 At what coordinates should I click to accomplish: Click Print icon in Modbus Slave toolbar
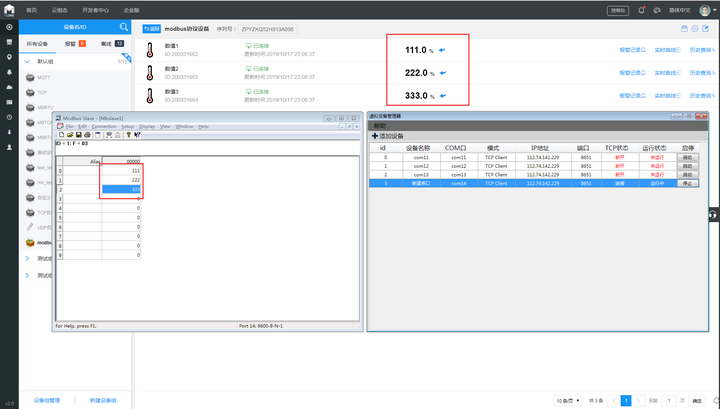87,135
